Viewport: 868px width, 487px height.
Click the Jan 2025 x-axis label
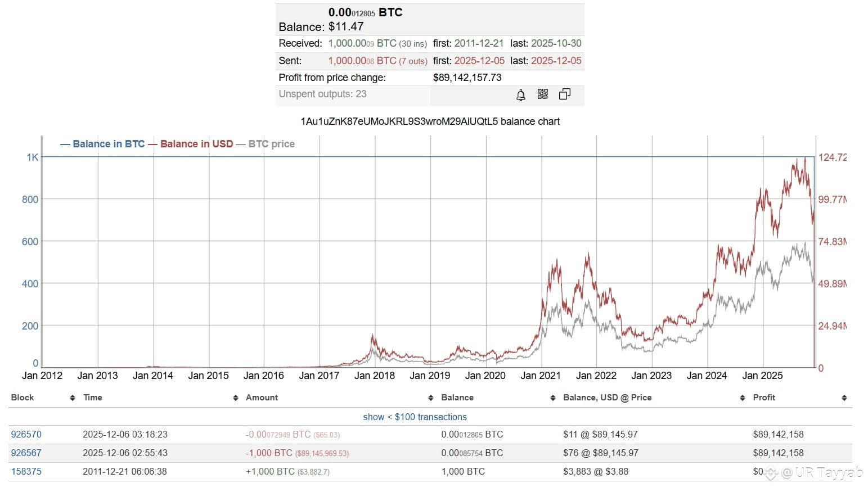click(x=762, y=376)
